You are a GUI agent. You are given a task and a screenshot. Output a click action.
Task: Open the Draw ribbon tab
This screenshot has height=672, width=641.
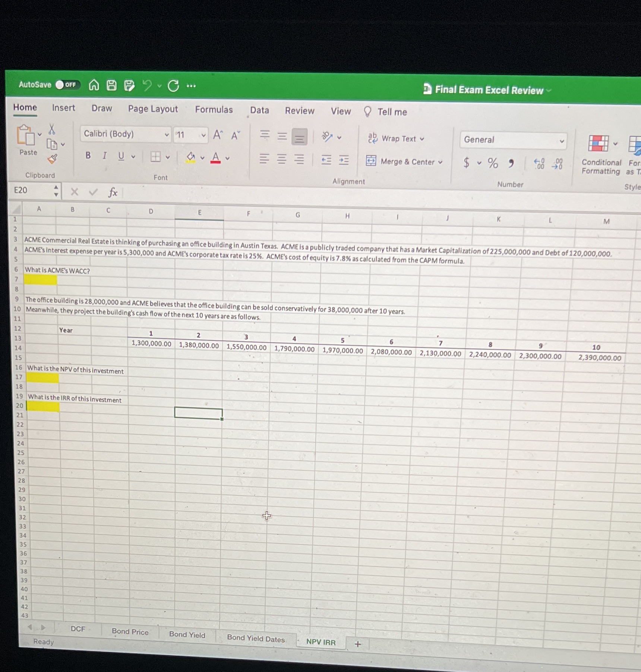tap(102, 108)
